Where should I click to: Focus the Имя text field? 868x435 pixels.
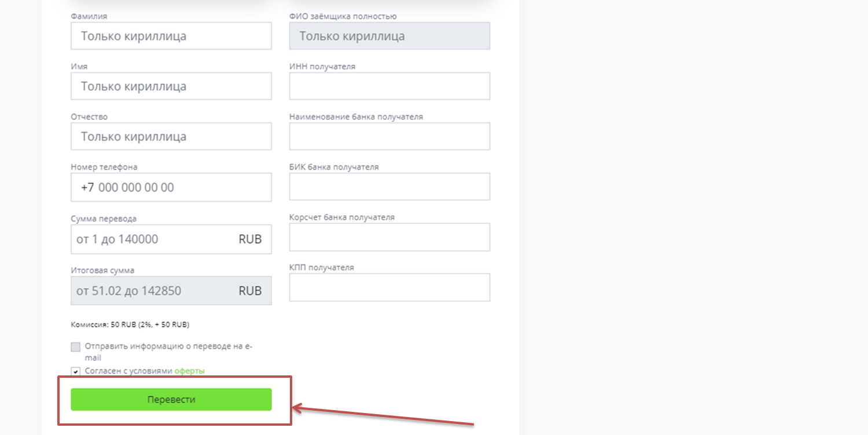[171, 86]
